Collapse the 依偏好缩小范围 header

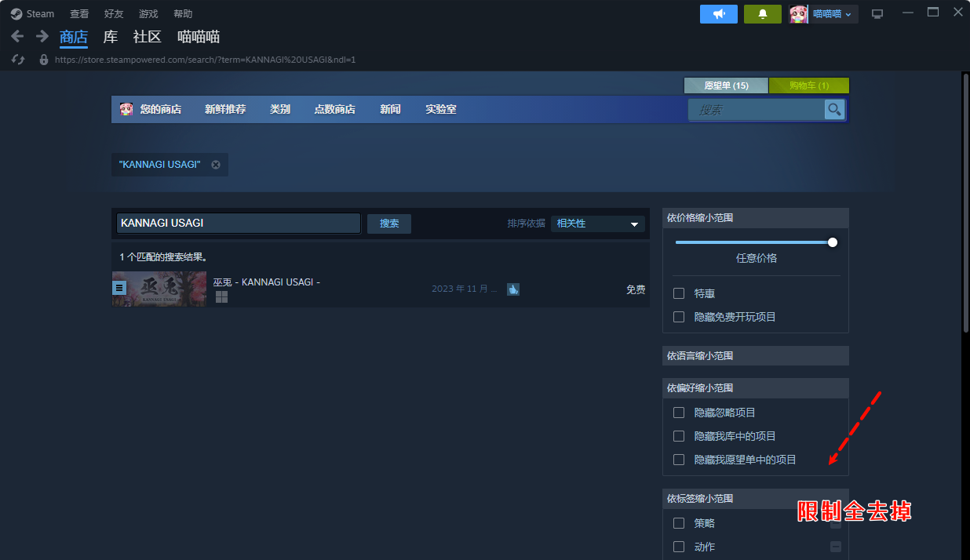pos(756,388)
